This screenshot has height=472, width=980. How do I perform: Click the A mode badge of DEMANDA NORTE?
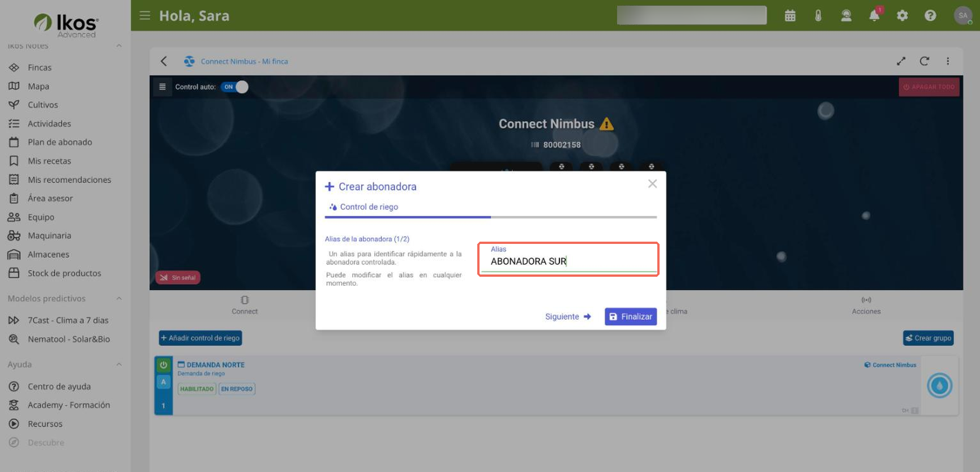164,382
